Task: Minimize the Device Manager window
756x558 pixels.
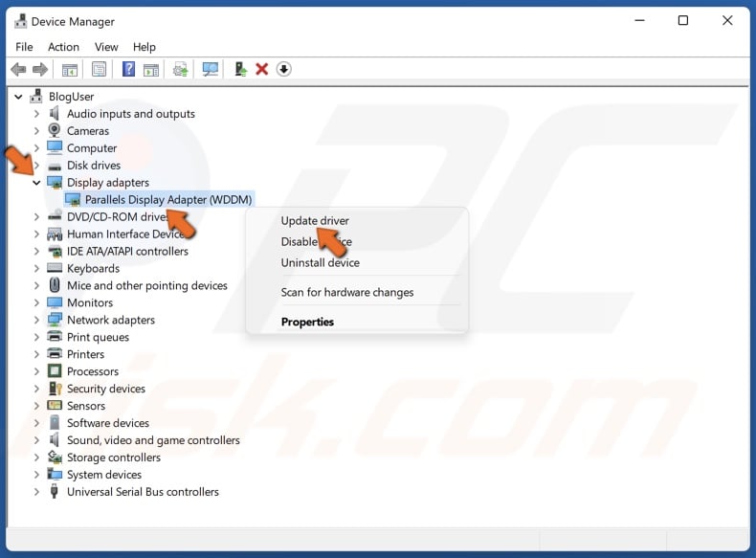Action: [639, 20]
